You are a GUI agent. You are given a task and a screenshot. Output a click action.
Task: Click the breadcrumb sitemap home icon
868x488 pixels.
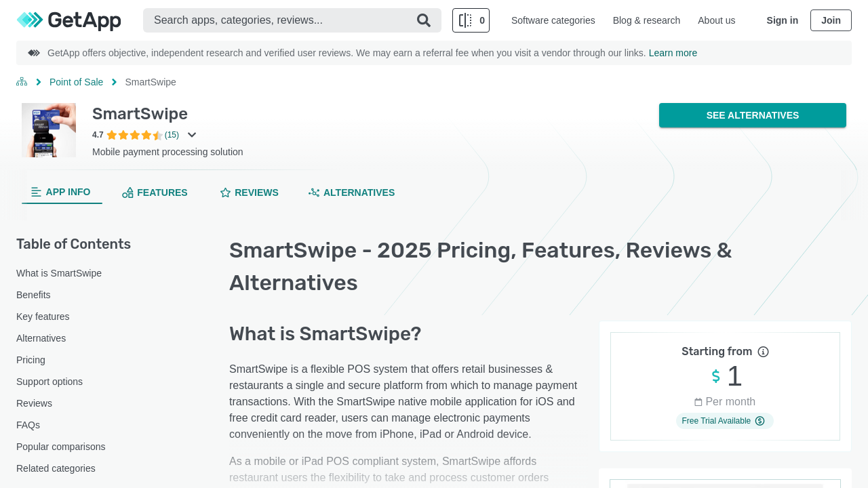22,82
